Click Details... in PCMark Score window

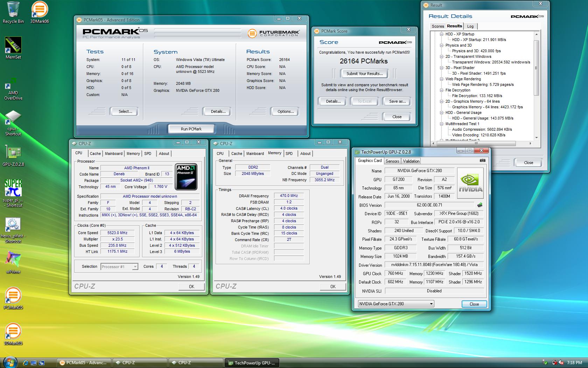pyautogui.click(x=333, y=101)
